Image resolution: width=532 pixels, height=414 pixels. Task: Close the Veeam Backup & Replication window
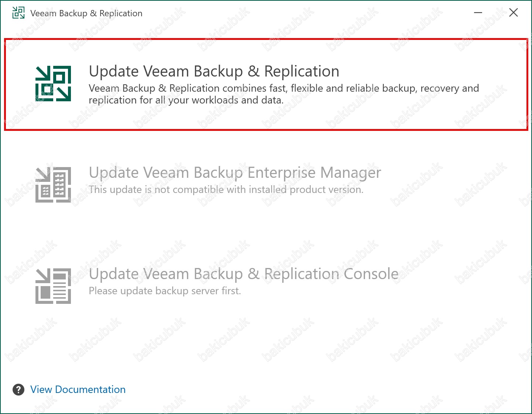(514, 13)
